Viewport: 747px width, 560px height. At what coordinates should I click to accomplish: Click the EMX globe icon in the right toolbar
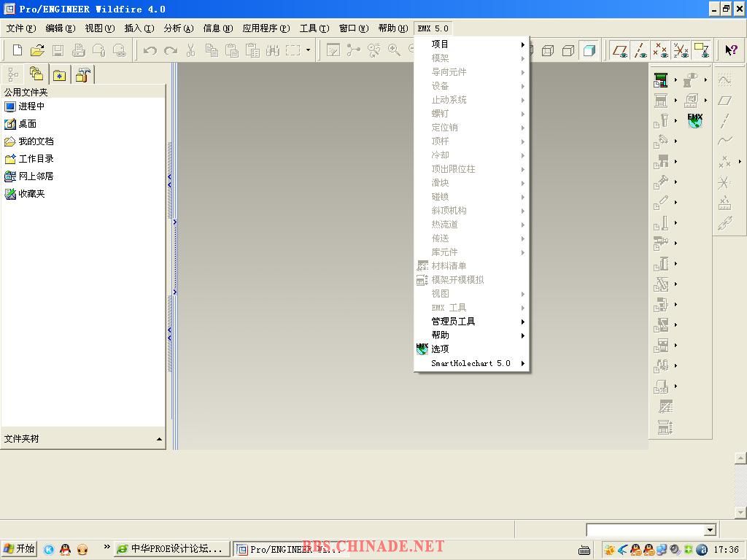click(x=695, y=120)
